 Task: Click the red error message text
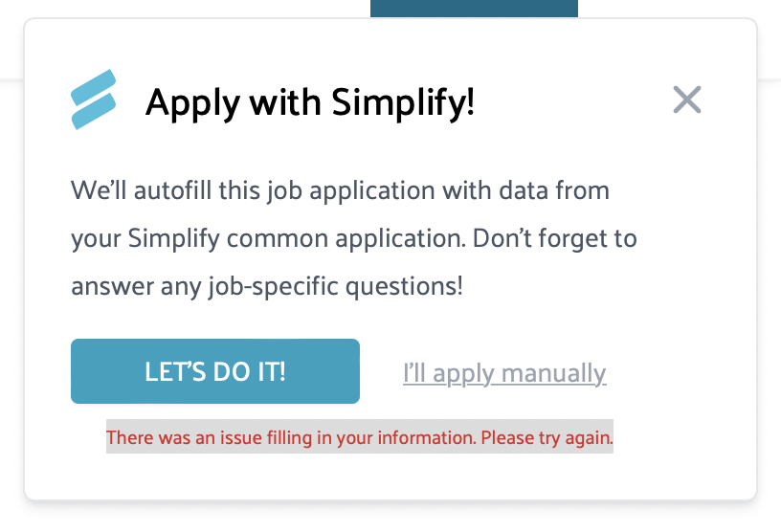coord(359,438)
